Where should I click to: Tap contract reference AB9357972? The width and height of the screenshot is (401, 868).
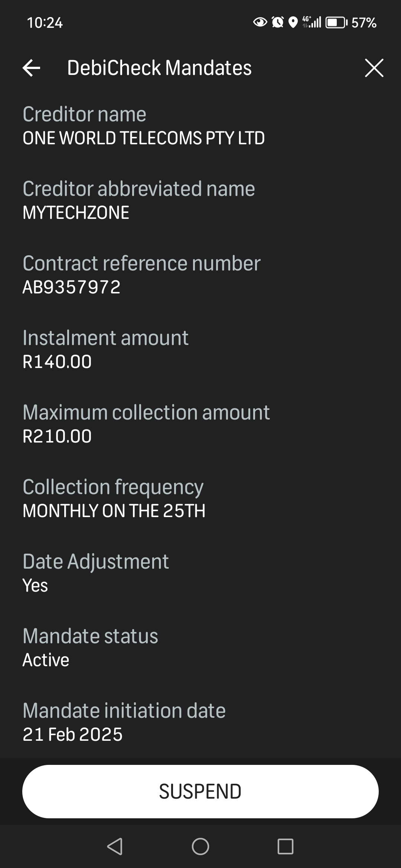72,287
